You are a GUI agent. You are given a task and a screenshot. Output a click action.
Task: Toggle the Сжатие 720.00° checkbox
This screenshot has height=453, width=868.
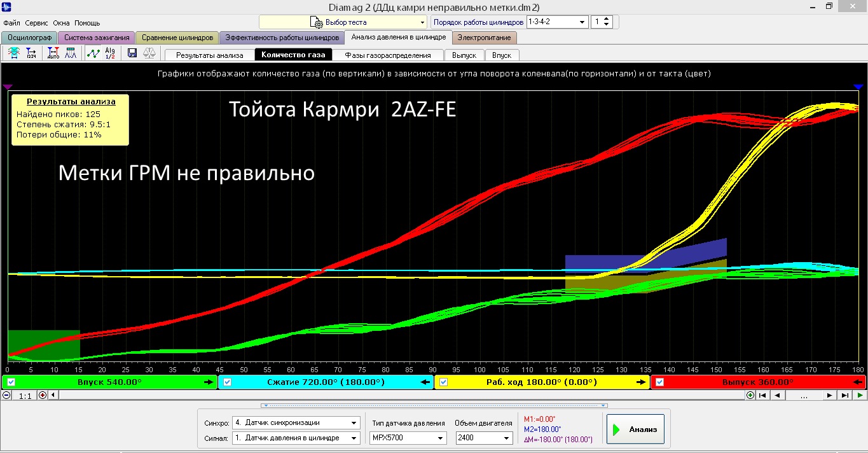[x=228, y=382]
